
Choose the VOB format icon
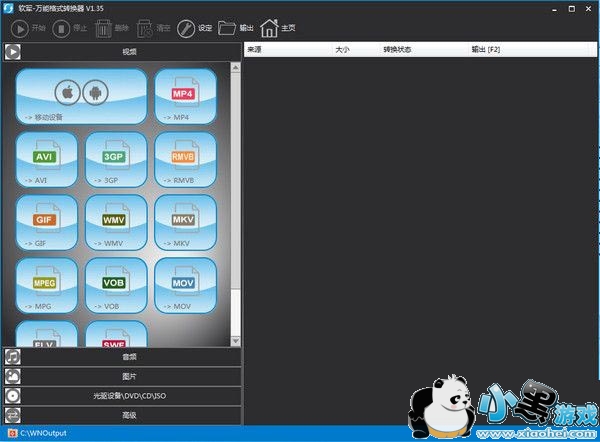tap(116, 286)
